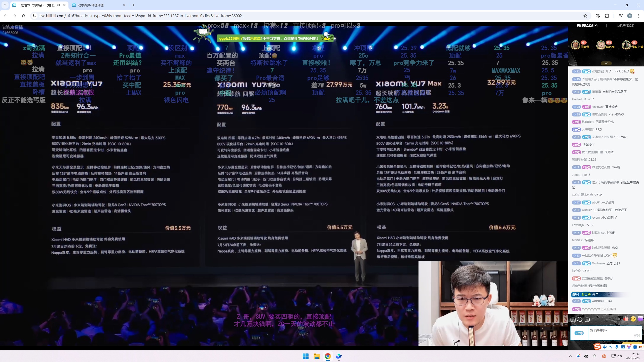Screen dimensions: 644x362
Task: Click the blue bird app in taskbar
Action: (339, 356)
